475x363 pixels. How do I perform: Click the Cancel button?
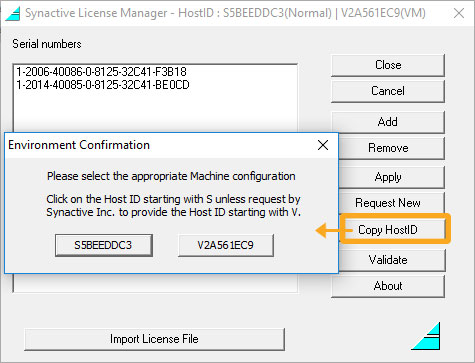tap(388, 91)
